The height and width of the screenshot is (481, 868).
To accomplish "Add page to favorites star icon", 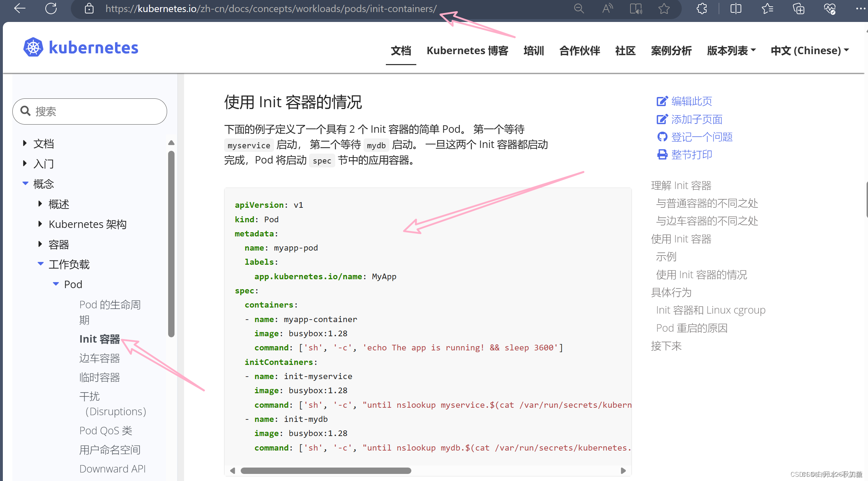I will click(664, 8).
